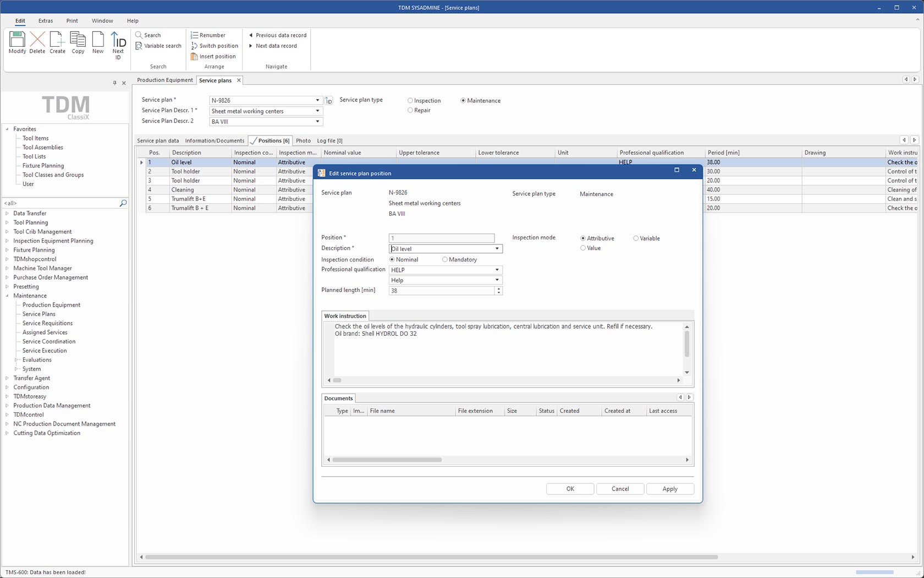The width and height of the screenshot is (924, 578).
Task: Open Service plan N-9826 dropdown
Action: (x=317, y=100)
